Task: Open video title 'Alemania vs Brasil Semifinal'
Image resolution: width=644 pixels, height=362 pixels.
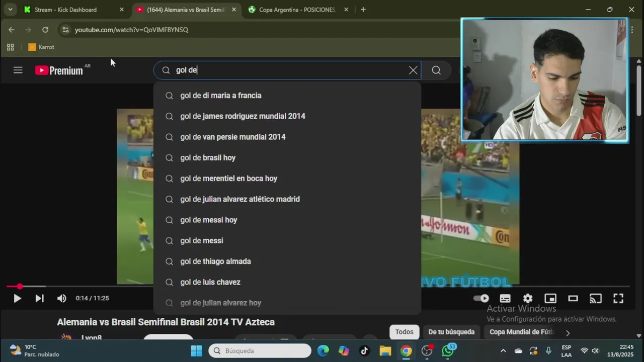Action: [166, 322]
